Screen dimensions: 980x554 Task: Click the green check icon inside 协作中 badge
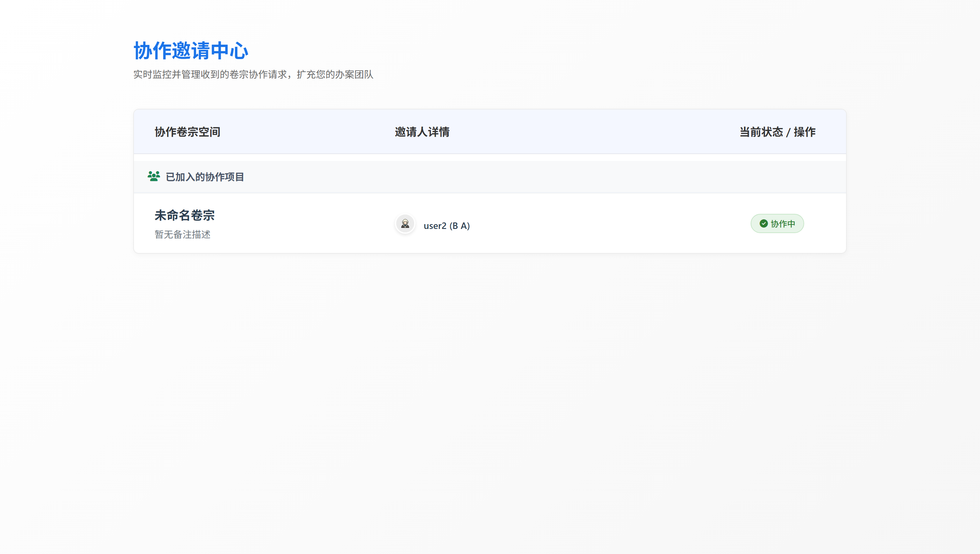coord(763,224)
